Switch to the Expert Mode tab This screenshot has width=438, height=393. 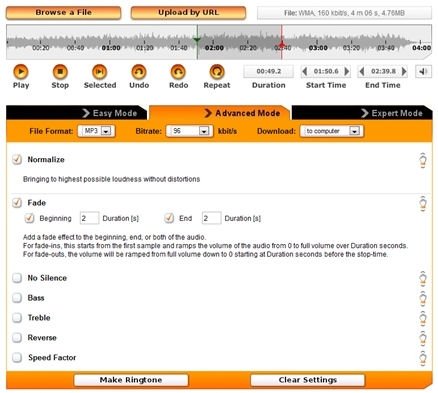click(362, 113)
